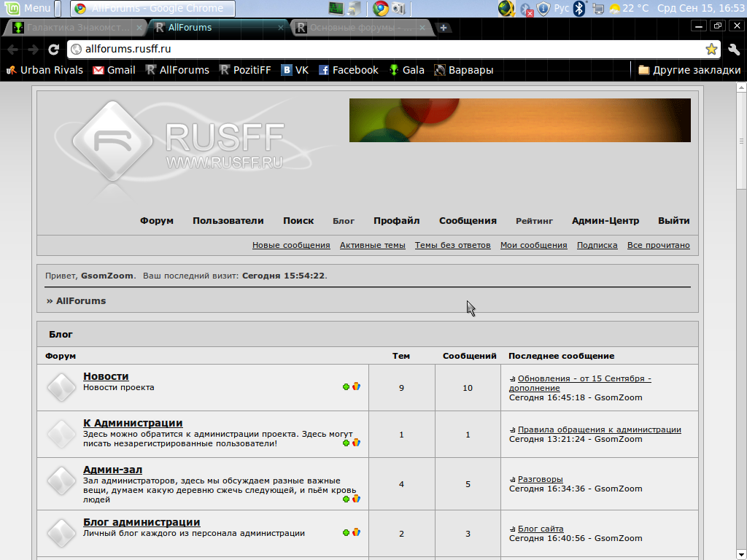Viewport: 747px width, 560px height.
Task: Click the orange banner image
Action: (x=519, y=120)
